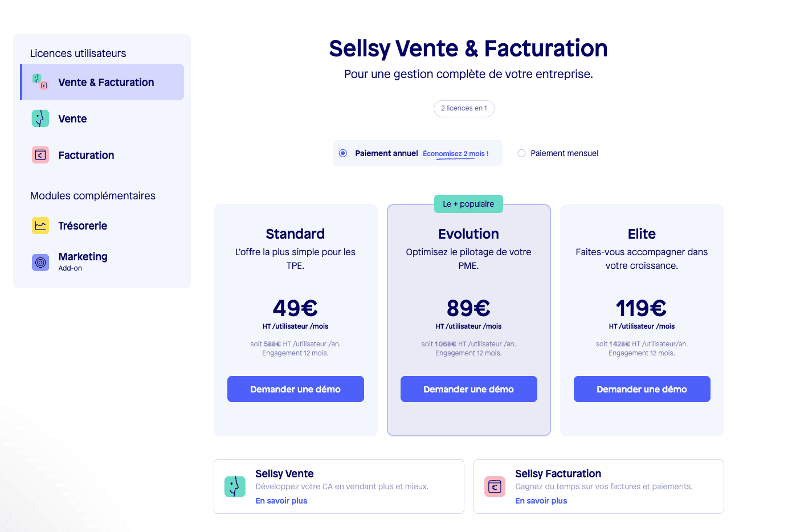The height and width of the screenshot is (532, 792).
Task: Click the highlighted Vente & Facturation license icon
Action: [40, 82]
